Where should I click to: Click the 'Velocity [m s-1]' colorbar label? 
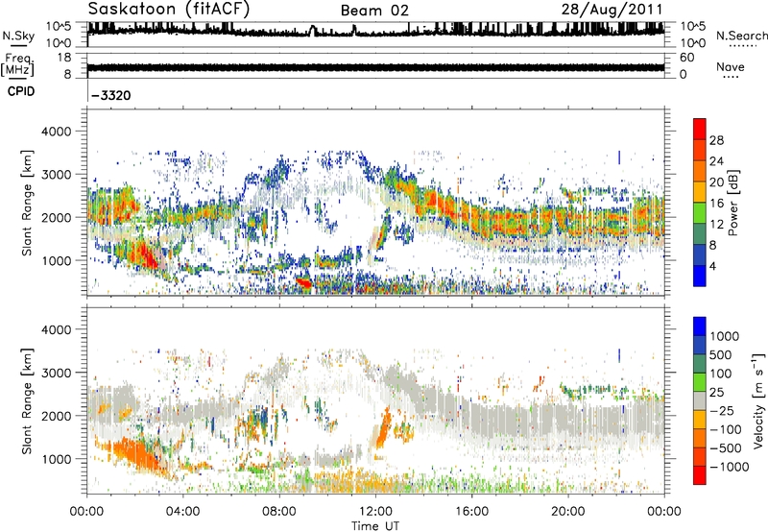click(758, 400)
